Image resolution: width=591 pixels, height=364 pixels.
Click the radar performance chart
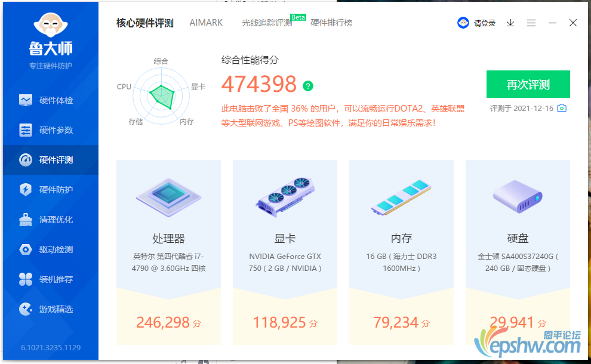(161, 96)
